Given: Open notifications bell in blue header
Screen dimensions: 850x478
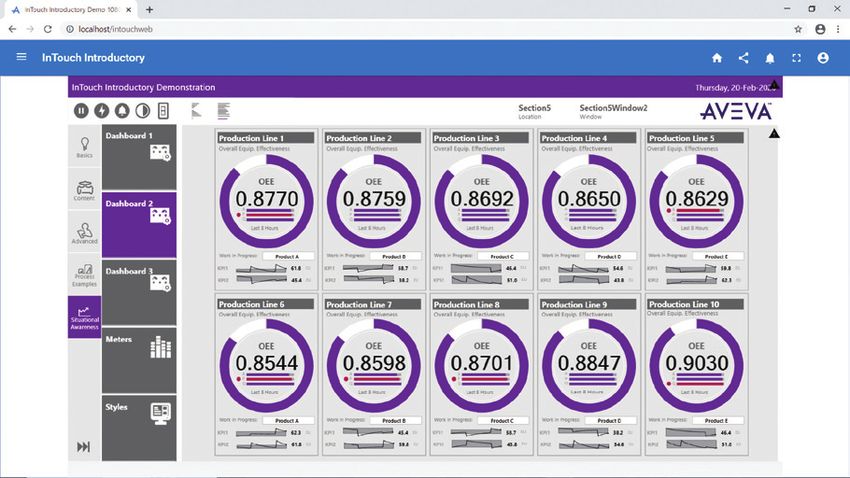Looking at the screenshot, I should tap(770, 58).
